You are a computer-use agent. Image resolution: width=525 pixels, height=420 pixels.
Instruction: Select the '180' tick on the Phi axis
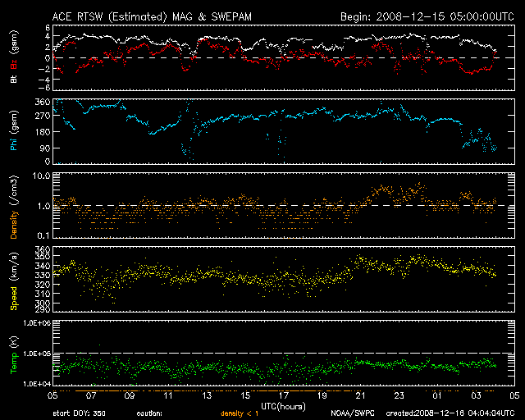(x=43, y=131)
